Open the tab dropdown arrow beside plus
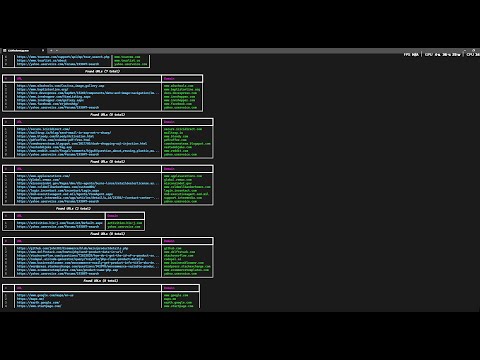This screenshot has height=360, width=480. [57, 50]
